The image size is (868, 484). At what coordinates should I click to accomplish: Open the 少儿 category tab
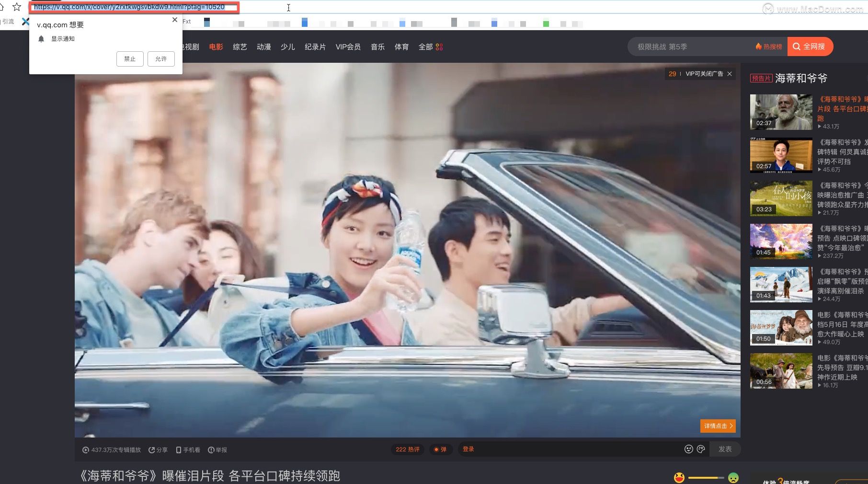click(x=288, y=47)
